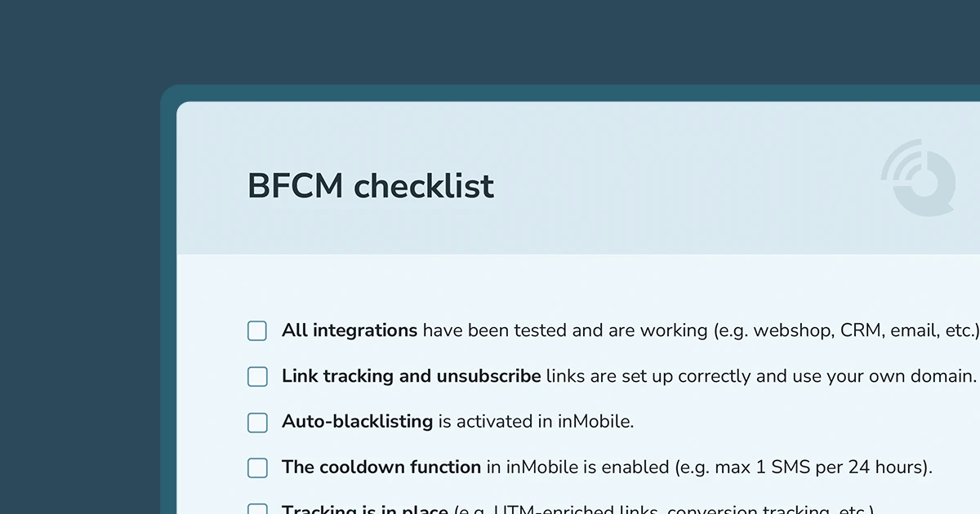Click the 'Tracking is in place' bold label
The width and height of the screenshot is (980, 514).
tap(364, 510)
